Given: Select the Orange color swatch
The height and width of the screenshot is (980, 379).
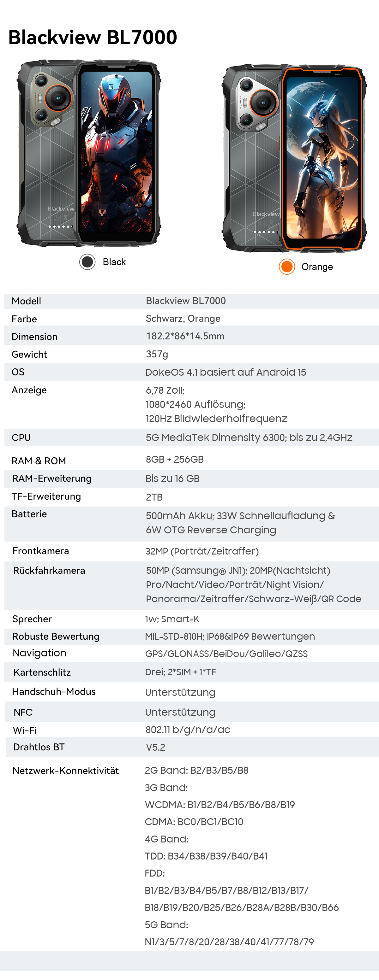Looking at the screenshot, I should tap(287, 266).
